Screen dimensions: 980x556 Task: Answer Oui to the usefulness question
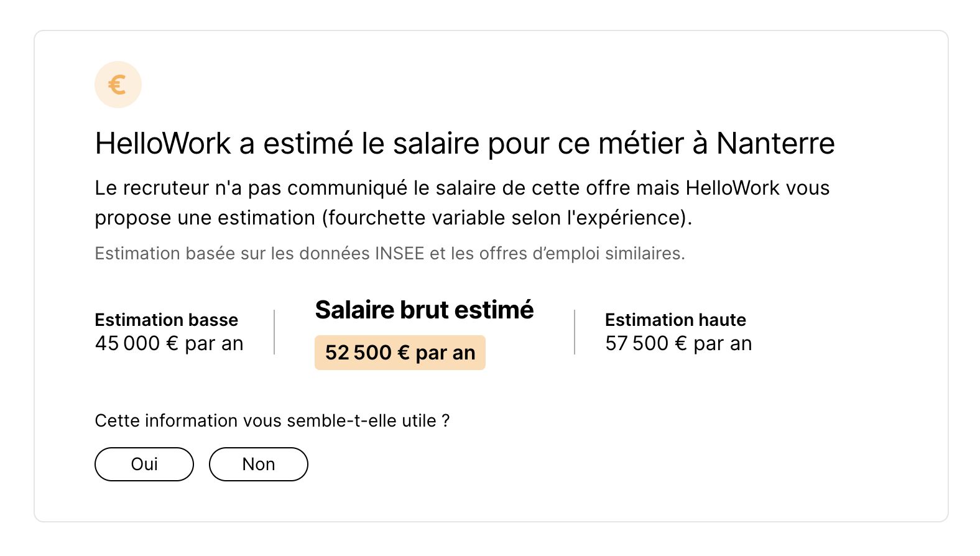coord(144,464)
